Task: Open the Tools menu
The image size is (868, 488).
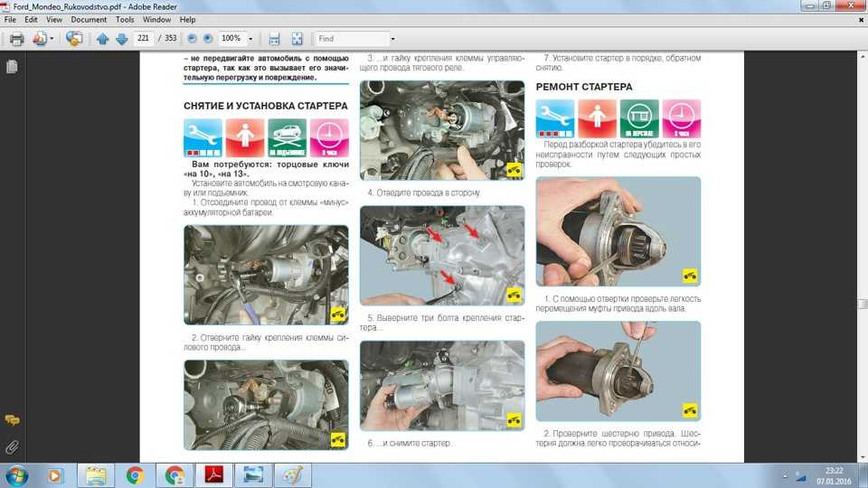Action: pyautogui.click(x=125, y=19)
